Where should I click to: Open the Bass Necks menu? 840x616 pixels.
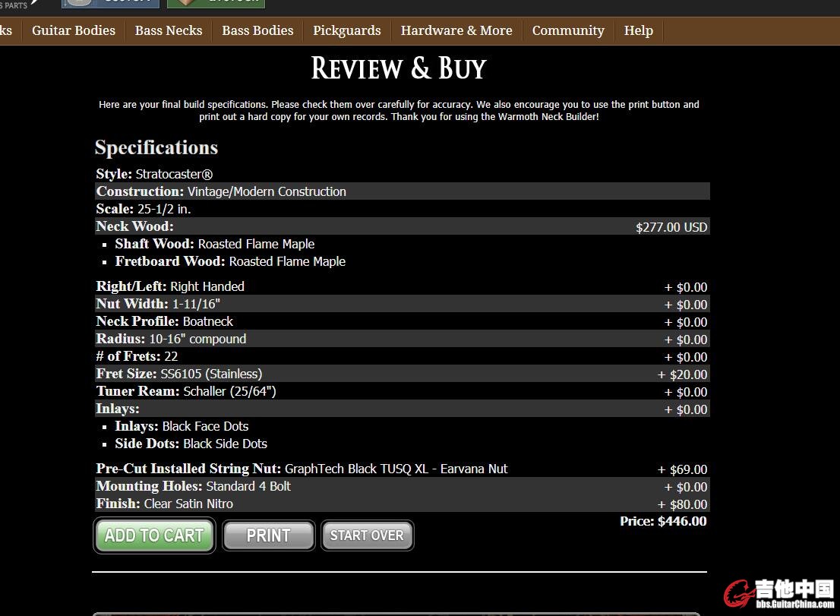(169, 30)
